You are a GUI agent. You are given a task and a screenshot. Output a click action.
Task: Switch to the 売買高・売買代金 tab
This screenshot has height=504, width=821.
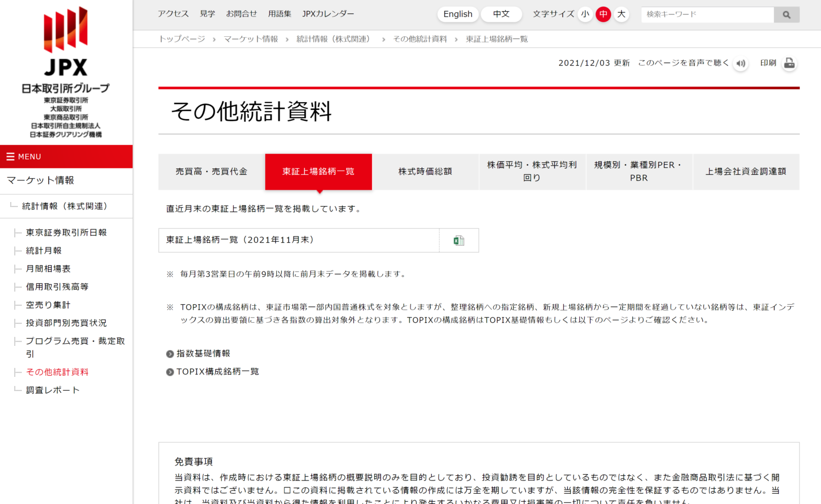pyautogui.click(x=211, y=172)
